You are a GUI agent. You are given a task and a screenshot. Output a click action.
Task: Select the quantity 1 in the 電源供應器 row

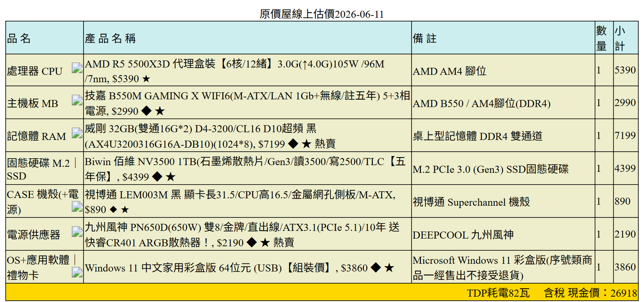pyautogui.click(x=599, y=234)
